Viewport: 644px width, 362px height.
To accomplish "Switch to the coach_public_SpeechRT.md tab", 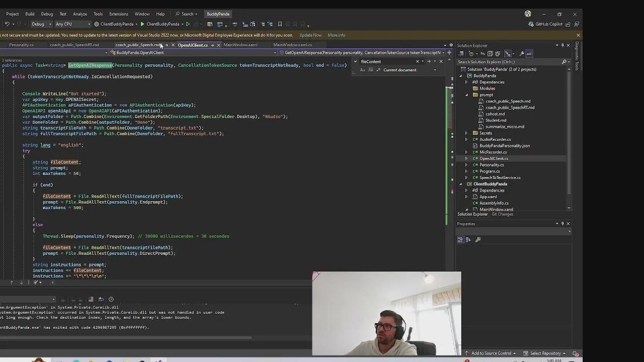I will [x=74, y=45].
